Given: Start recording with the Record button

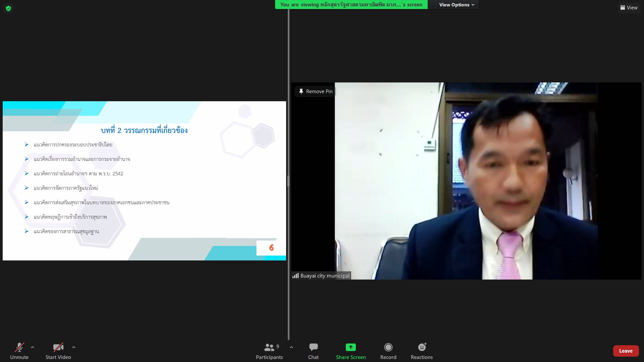Looking at the screenshot, I should (388, 351).
